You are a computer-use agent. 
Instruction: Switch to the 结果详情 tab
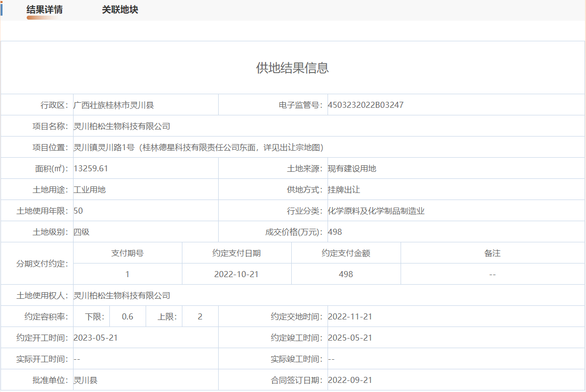pos(44,10)
